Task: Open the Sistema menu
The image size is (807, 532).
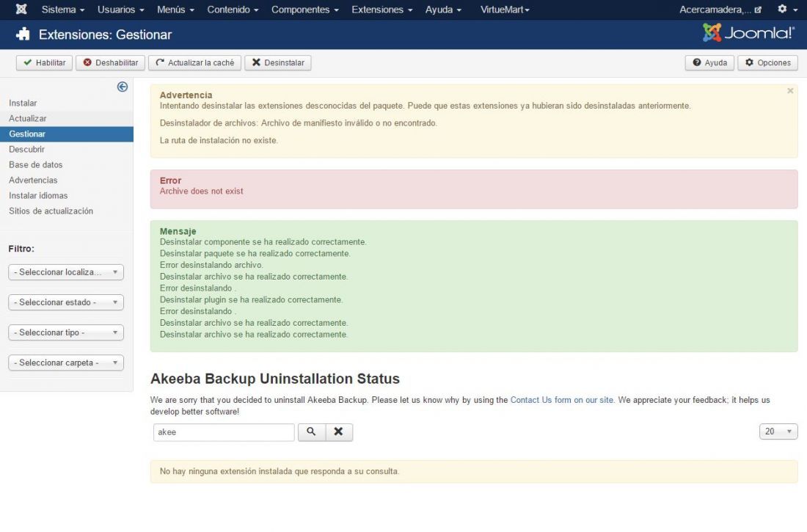Action: click(63, 10)
